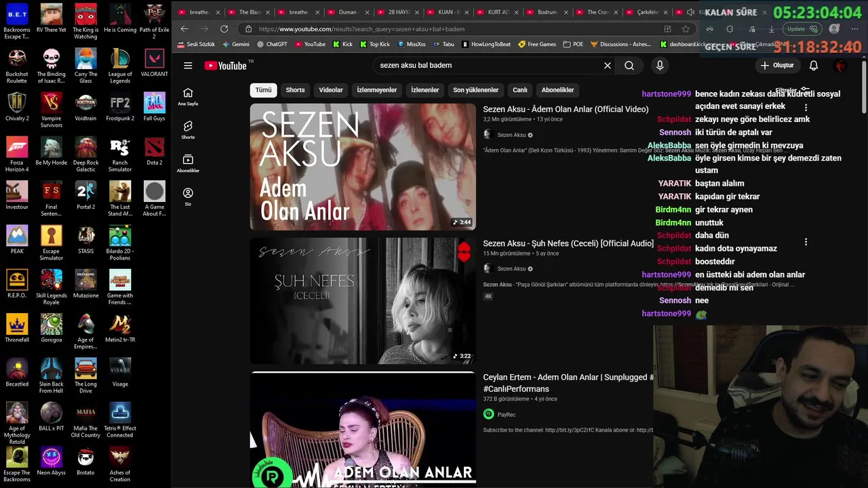Screen dimensions: 868x488
Task: Open the YouTube hamburger guide menu
Action: 188,66
